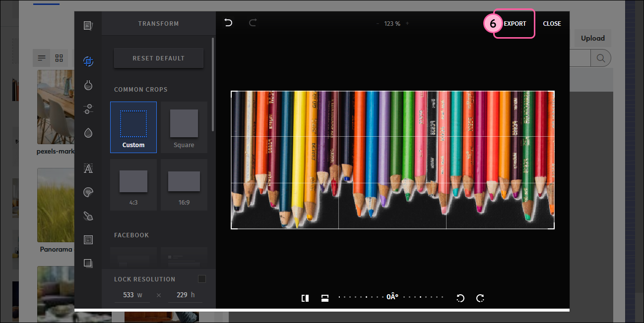Click the TRANSFORM panel title
This screenshot has width=644, height=323.
[x=158, y=23]
